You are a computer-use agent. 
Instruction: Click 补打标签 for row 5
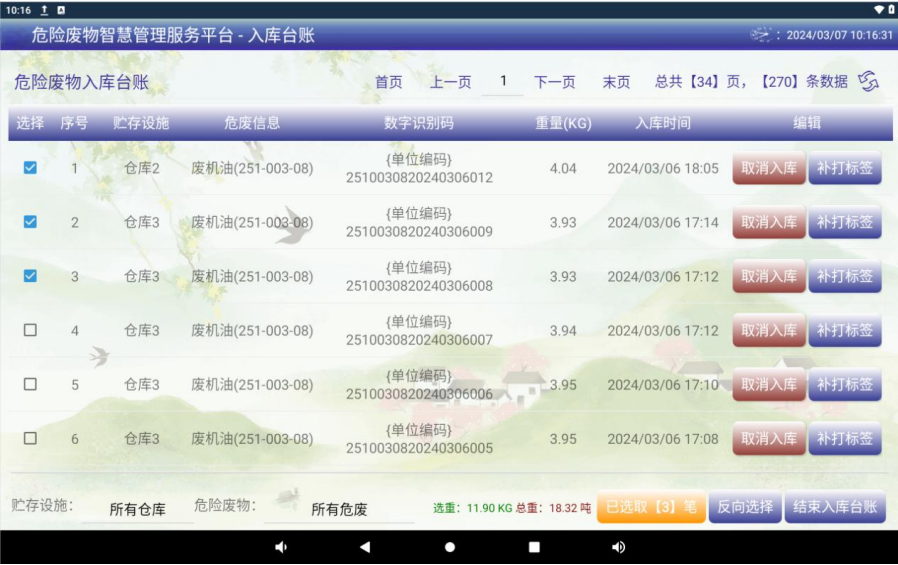click(845, 384)
